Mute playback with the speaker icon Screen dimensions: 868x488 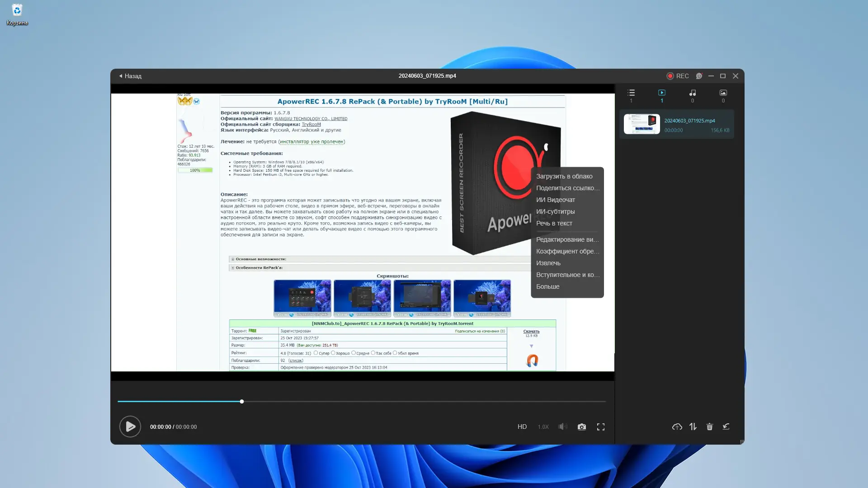[562, 427]
